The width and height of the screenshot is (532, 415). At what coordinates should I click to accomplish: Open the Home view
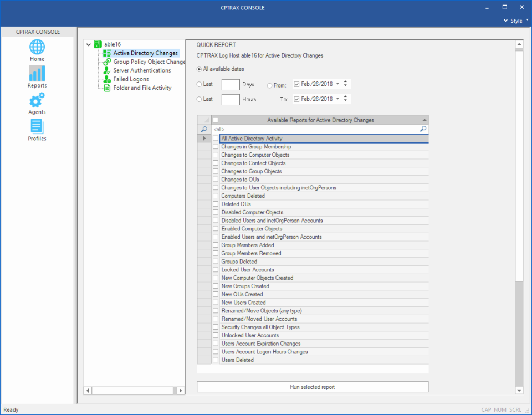point(37,50)
